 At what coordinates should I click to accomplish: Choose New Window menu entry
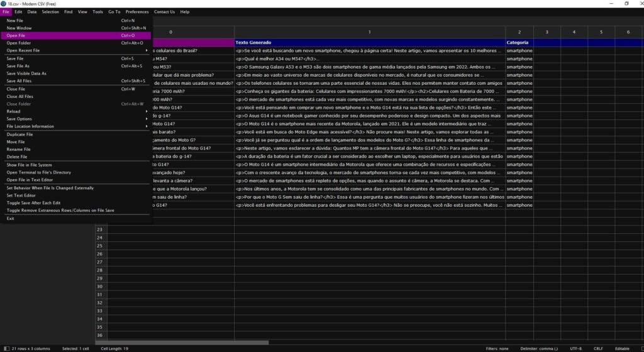tap(75, 28)
